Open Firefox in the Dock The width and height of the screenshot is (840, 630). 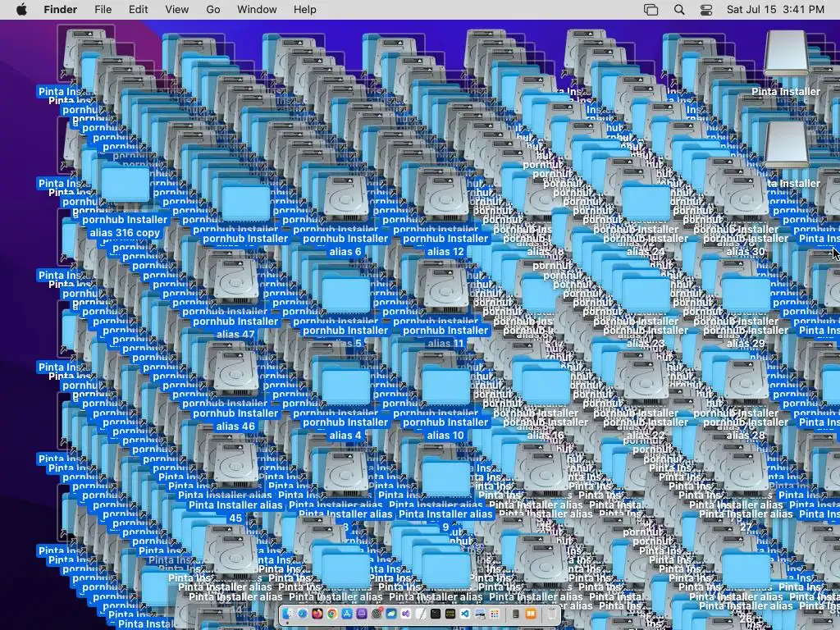[317, 614]
